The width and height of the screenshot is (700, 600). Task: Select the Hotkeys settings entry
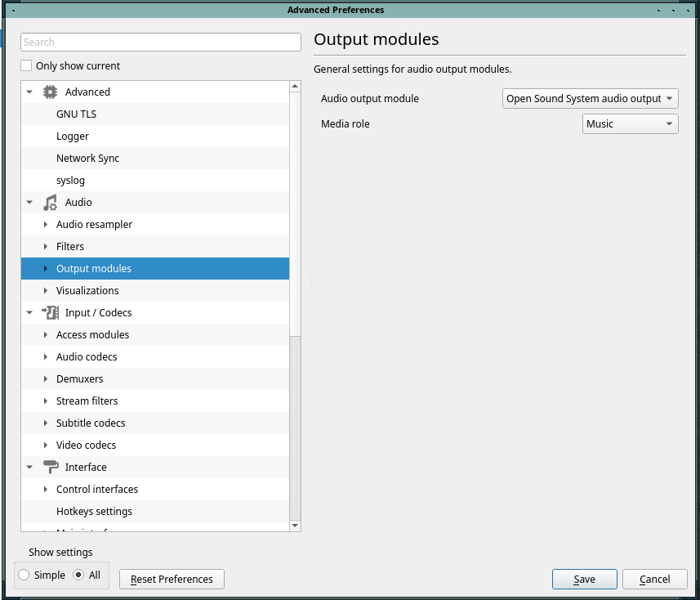pyautogui.click(x=94, y=512)
